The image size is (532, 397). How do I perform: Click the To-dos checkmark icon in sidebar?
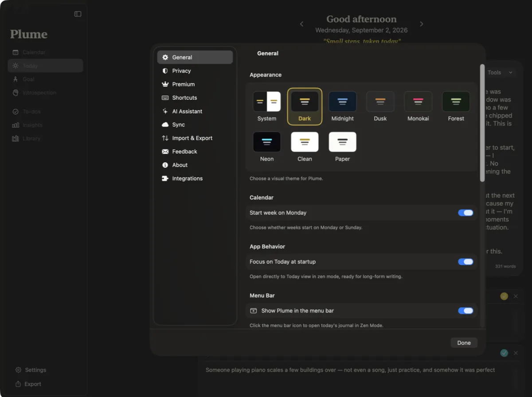16,112
